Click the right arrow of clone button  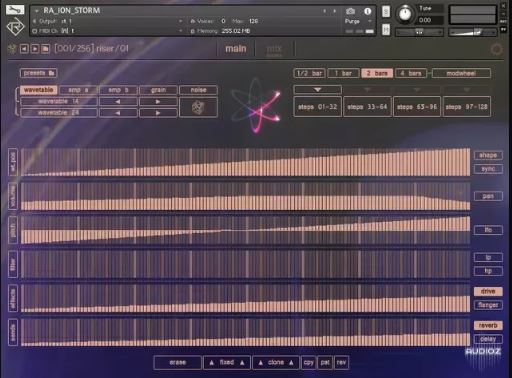click(292, 363)
